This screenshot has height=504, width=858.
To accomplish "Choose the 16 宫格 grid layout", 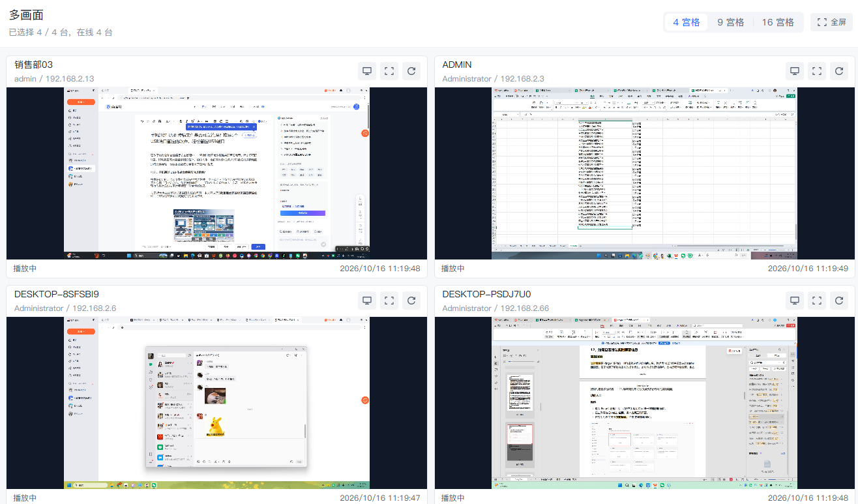I will pos(778,22).
